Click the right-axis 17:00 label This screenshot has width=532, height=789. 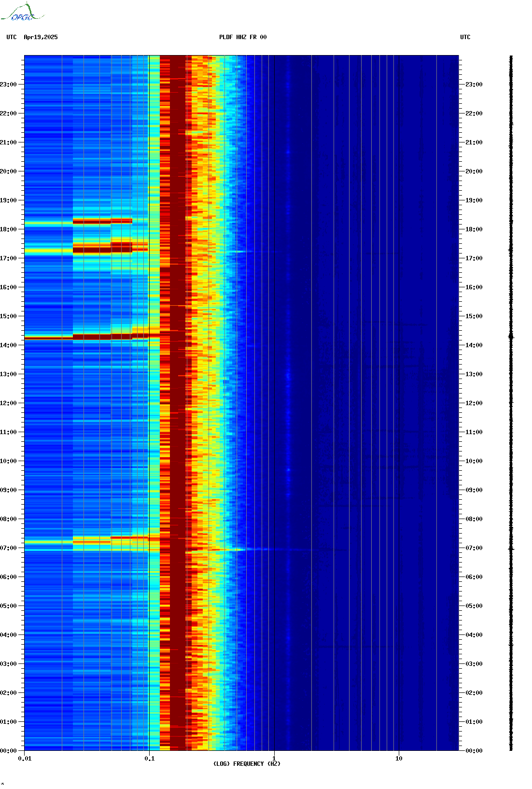point(474,258)
